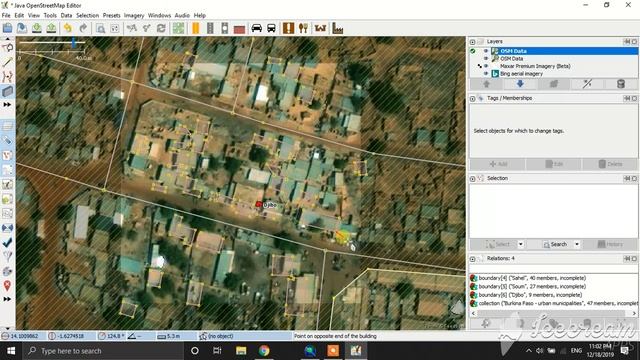The width and height of the screenshot is (640, 360).
Task: Click the green active layer checkmark
Action: 473,51
